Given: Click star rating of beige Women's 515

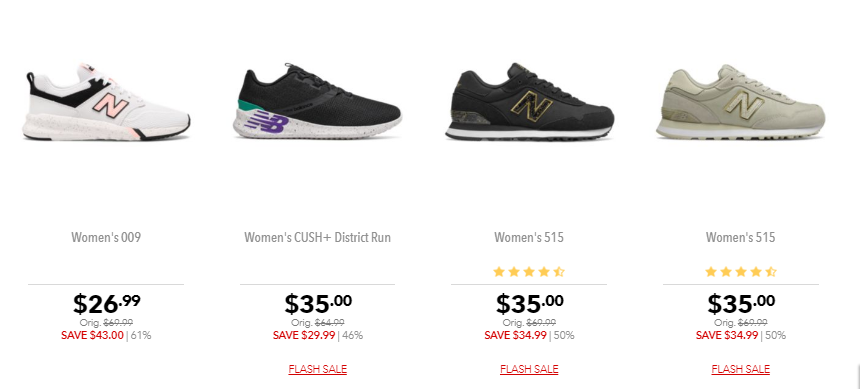Looking at the screenshot, I should click(x=740, y=272).
